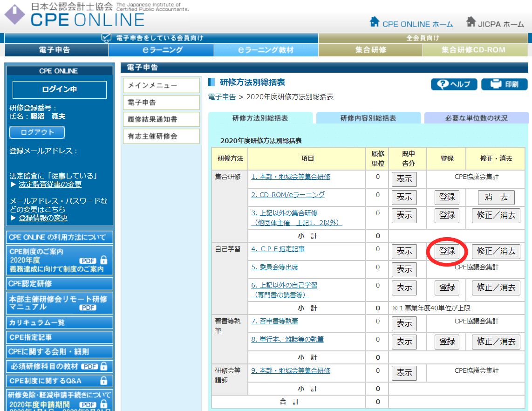Open カリキュラム一覧 sidebar item
Viewport: 532px width, 411px height.
[59, 322]
